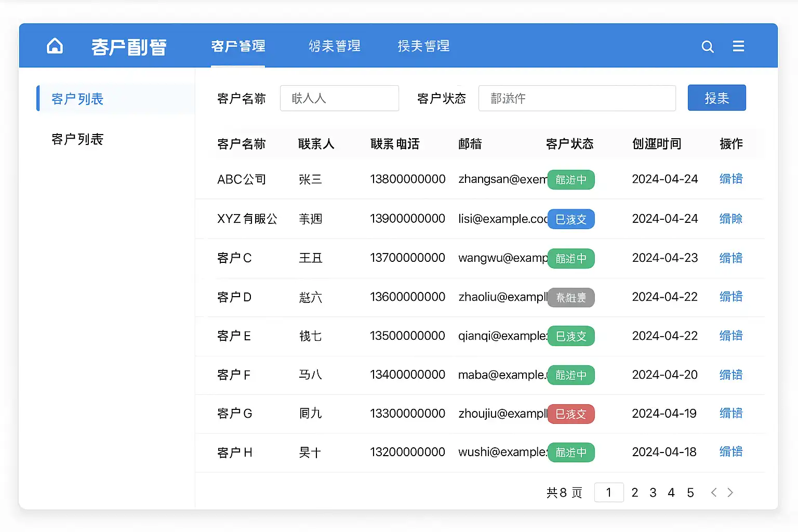The image size is (798, 532).
Task: Go to the next page arrow
Action: [730, 493]
